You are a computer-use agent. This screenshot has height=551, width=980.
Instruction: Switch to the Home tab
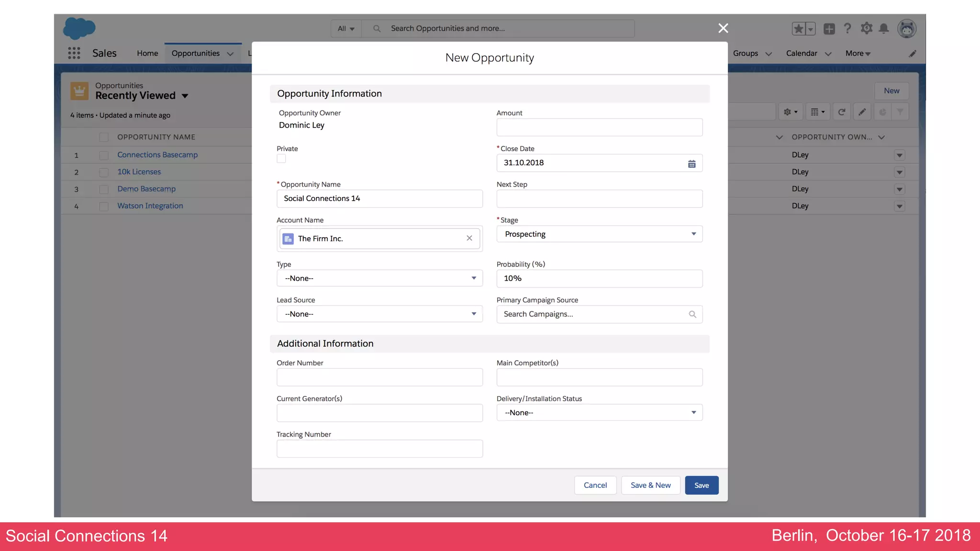(x=147, y=53)
